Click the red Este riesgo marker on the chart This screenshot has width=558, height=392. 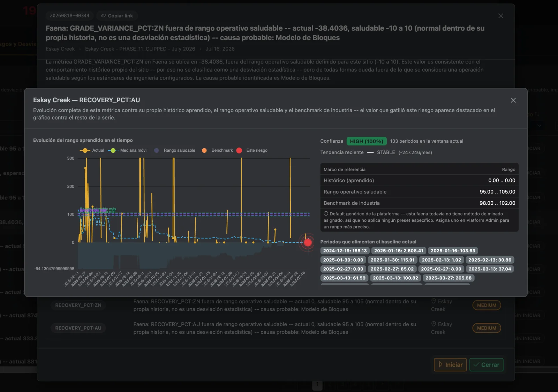pyautogui.click(x=308, y=242)
